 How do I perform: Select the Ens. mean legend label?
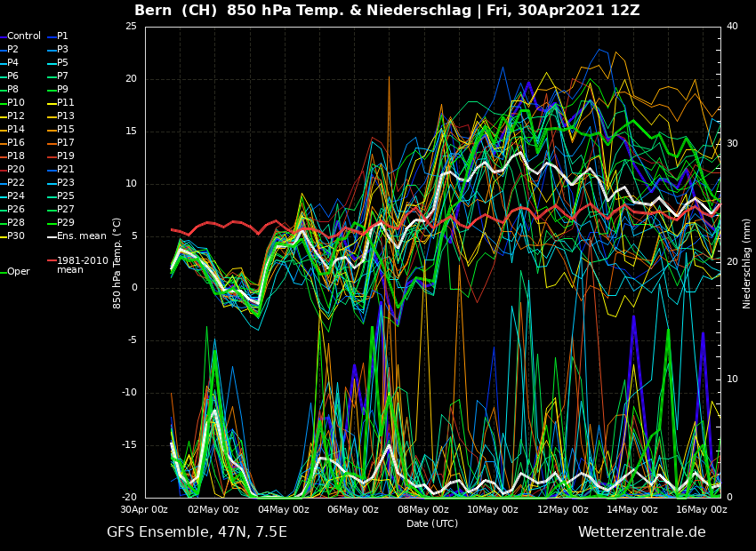(81, 236)
